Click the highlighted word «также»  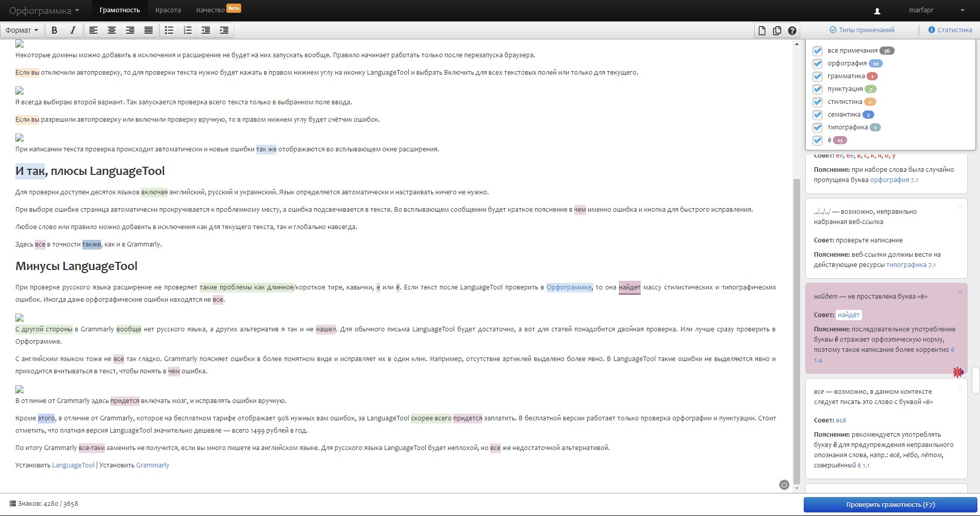coord(92,244)
